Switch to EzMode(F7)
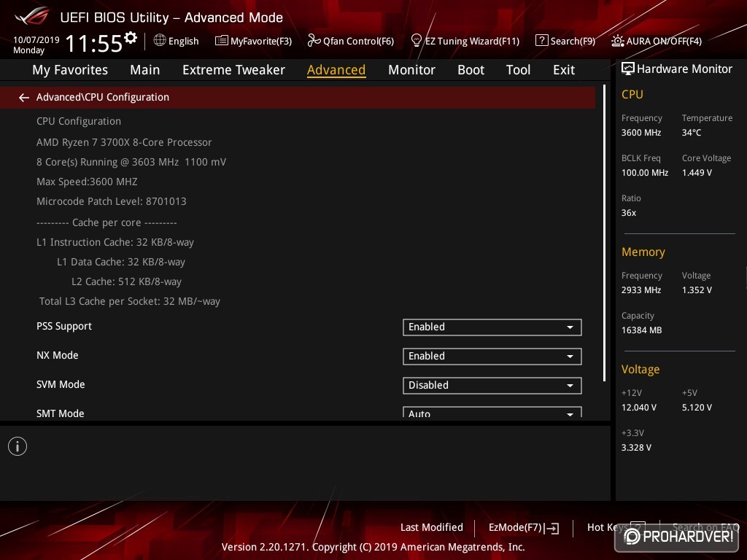Viewport: 747px width, 560px height. click(524, 528)
